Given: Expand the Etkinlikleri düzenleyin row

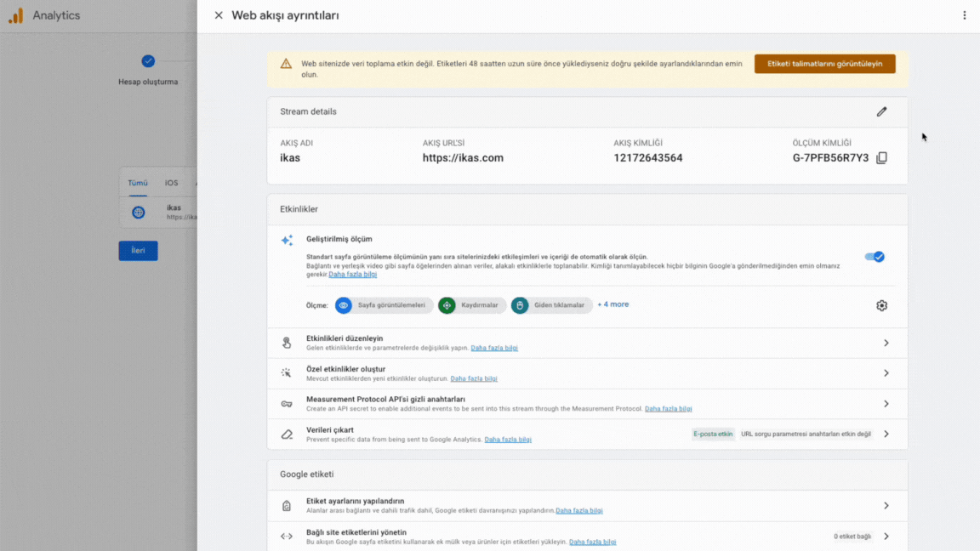Looking at the screenshot, I should tap(886, 343).
